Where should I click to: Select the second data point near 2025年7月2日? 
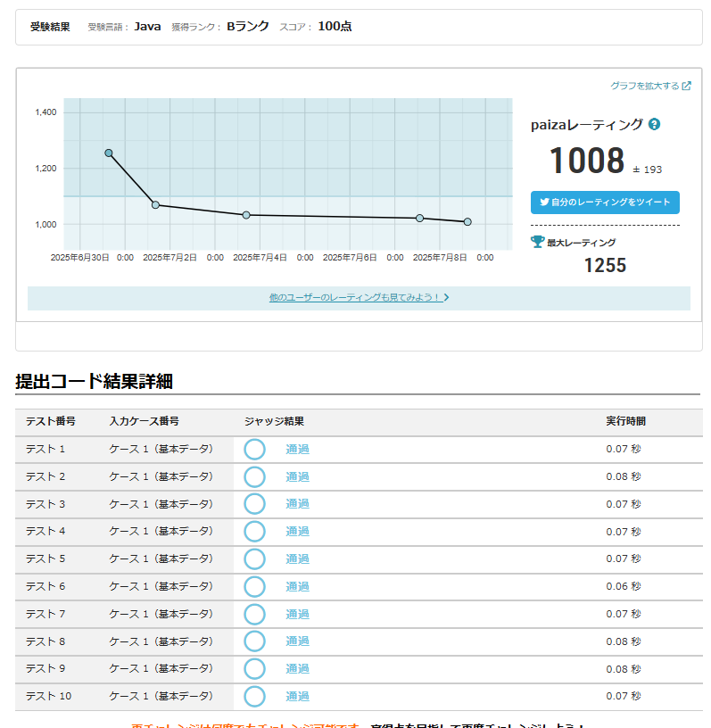point(155,205)
